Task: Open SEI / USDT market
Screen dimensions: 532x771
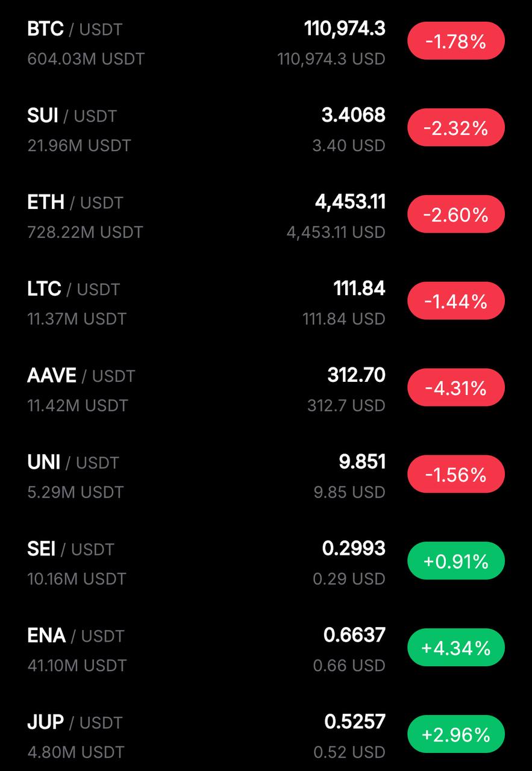Action: point(266,563)
